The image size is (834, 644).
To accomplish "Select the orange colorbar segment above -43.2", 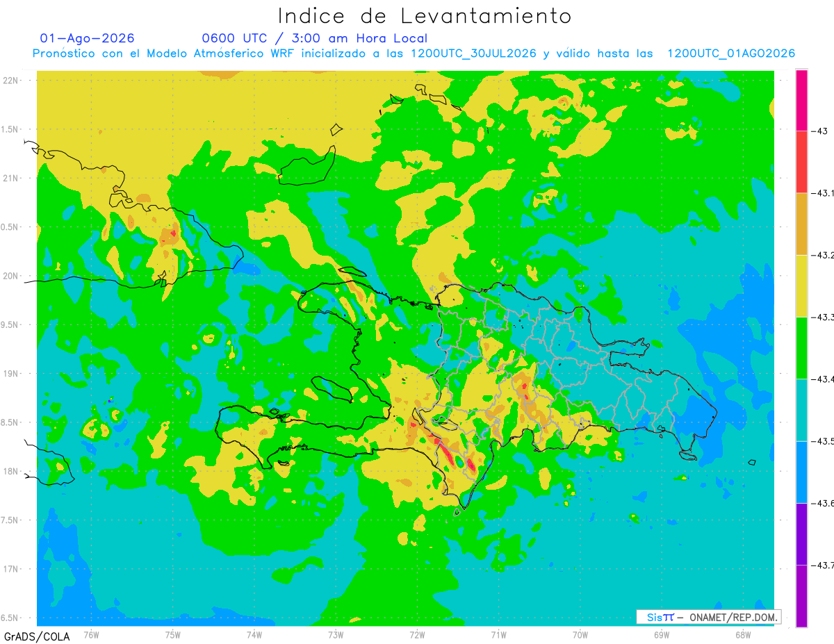I will (x=801, y=224).
